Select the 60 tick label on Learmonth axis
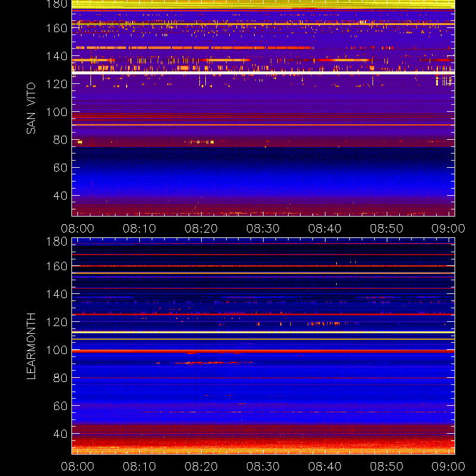The width and height of the screenshot is (476, 476). pyautogui.click(x=60, y=406)
